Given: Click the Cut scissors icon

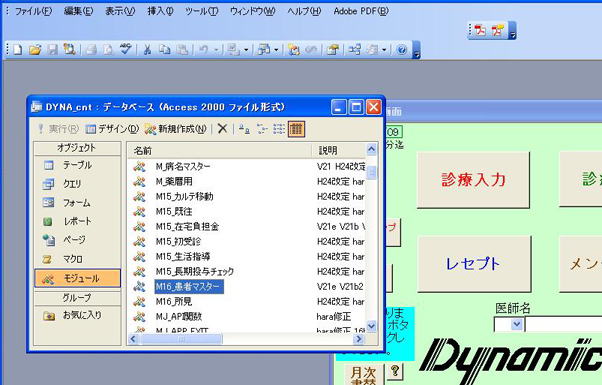Looking at the screenshot, I should pyautogui.click(x=147, y=50).
